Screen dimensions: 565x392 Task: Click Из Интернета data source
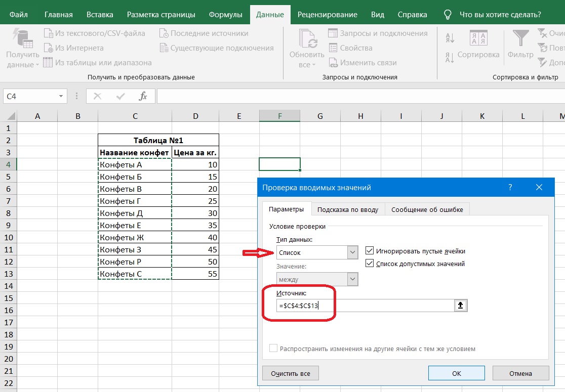coord(73,48)
